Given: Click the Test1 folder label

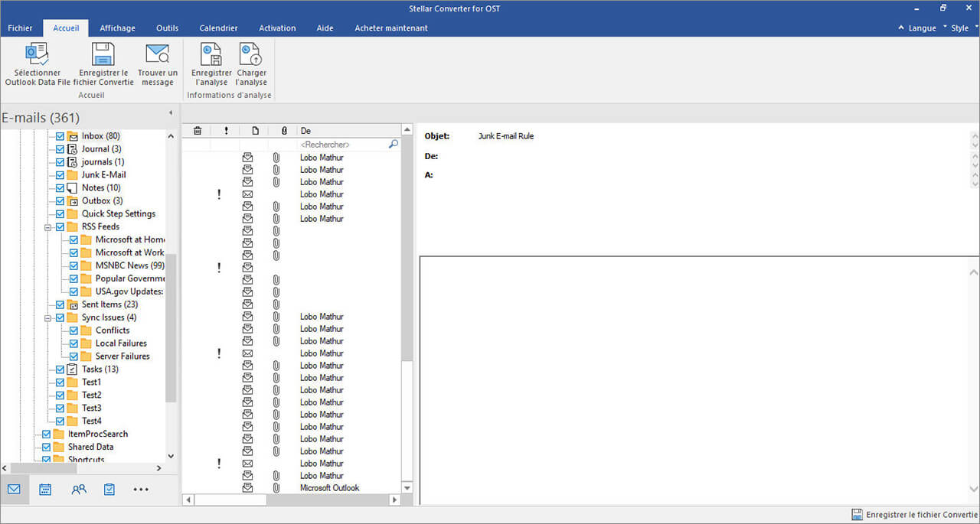Looking at the screenshot, I should (x=91, y=382).
